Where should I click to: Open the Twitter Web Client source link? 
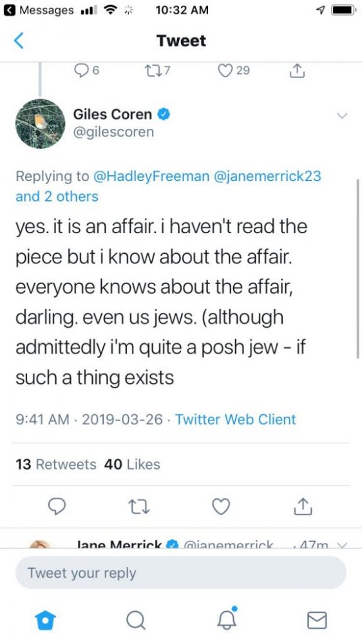[236, 419]
